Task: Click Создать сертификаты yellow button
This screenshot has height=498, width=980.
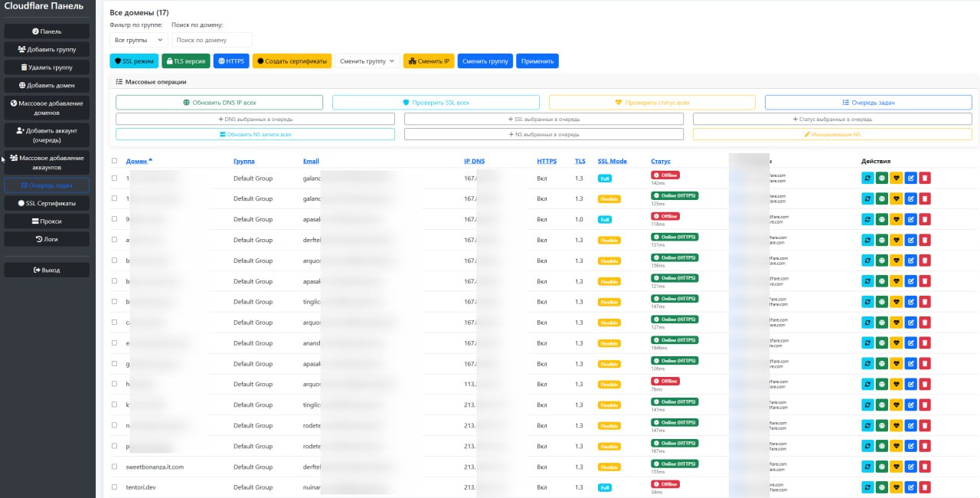Action: [x=292, y=61]
